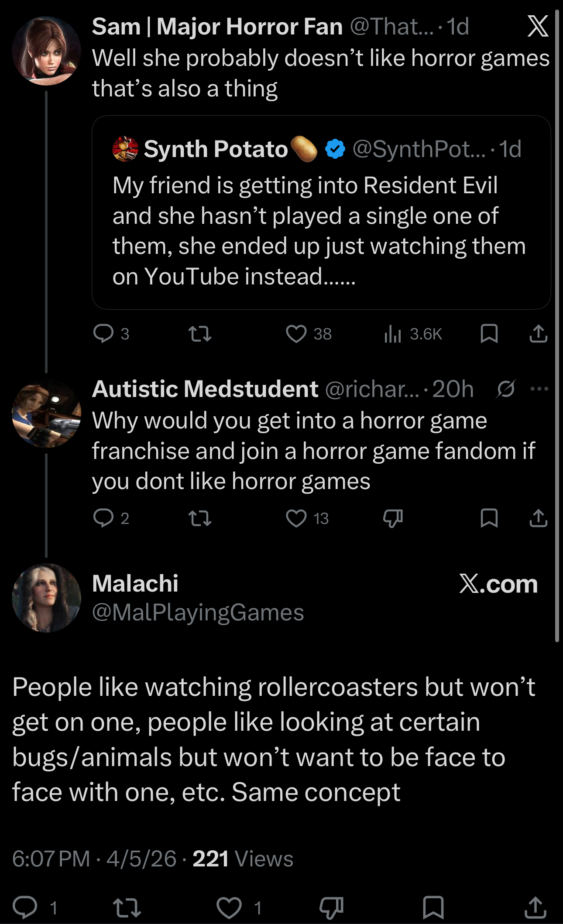Reply to Autistic Medstudent's tweet
This screenshot has width=563, height=924.
tap(103, 518)
